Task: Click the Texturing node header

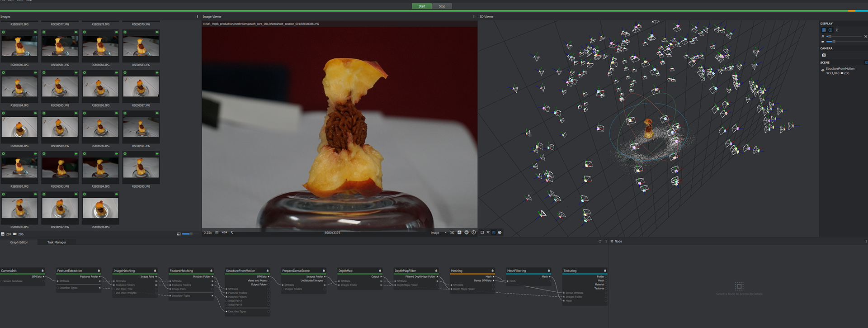Action: (x=585, y=271)
